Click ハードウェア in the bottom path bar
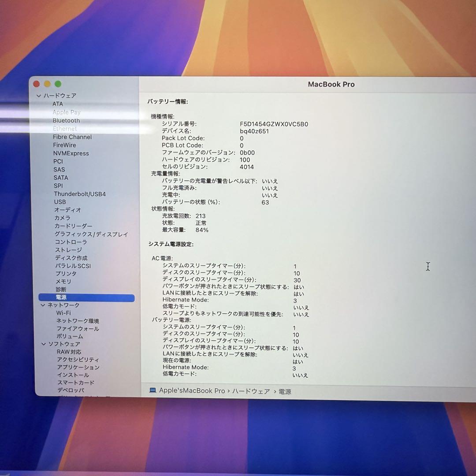Image resolution: width=476 pixels, height=476 pixels. point(251,391)
